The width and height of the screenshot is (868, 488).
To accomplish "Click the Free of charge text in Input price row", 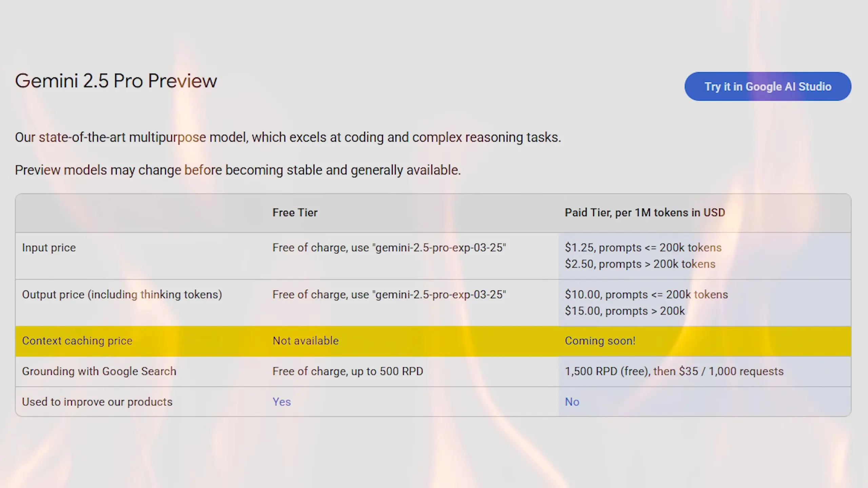I will [x=389, y=248].
